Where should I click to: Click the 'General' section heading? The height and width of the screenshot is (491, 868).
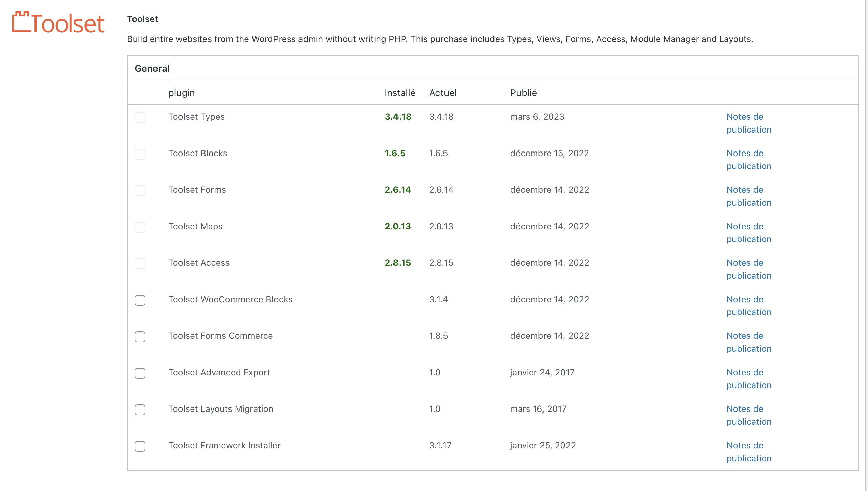[152, 68]
